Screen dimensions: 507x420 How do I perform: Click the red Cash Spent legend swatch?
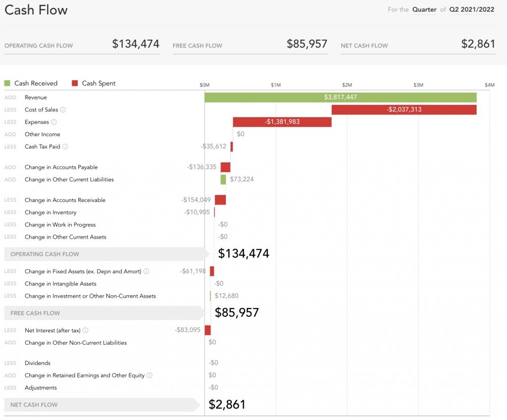(75, 83)
